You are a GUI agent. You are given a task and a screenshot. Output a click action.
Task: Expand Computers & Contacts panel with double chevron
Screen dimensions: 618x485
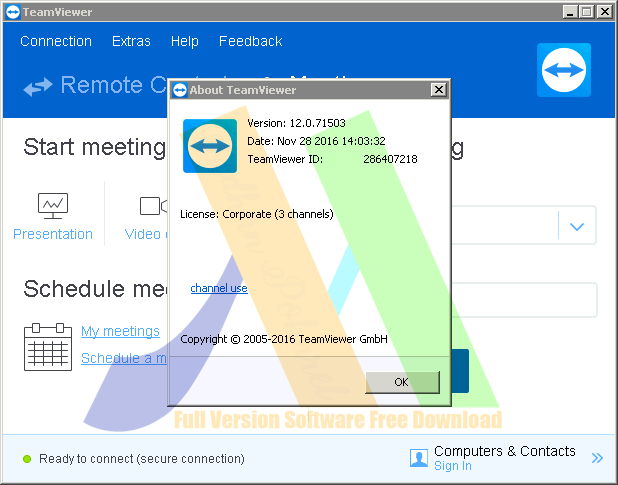click(x=597, y=458)
